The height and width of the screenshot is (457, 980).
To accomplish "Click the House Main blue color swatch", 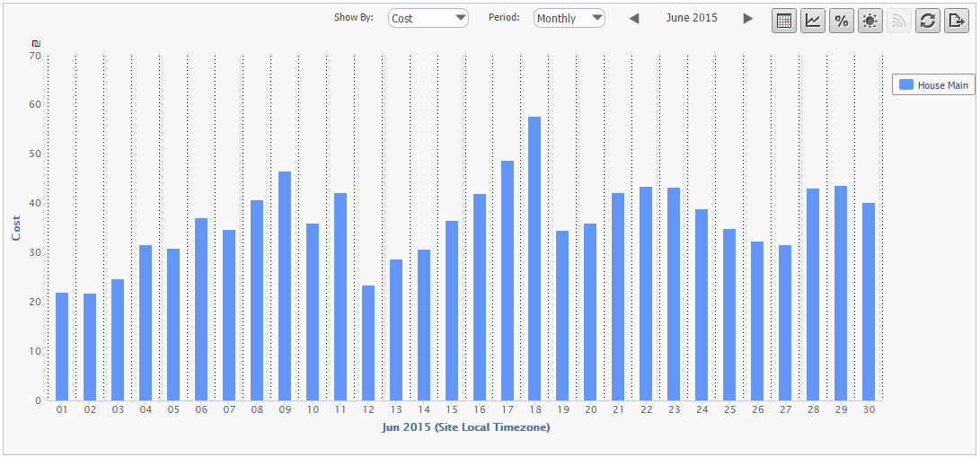I will click(x=906, y=85).
